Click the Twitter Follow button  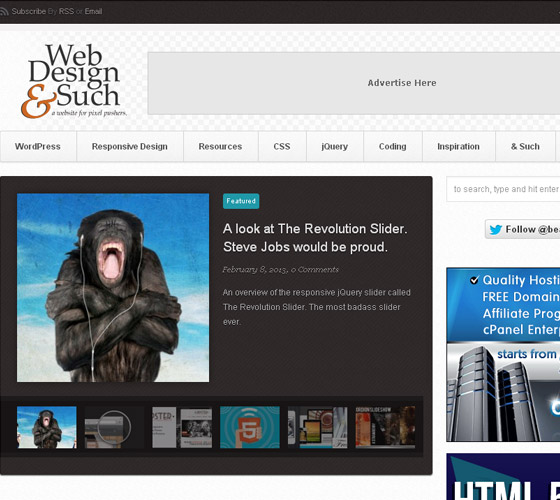click(522, 229)
